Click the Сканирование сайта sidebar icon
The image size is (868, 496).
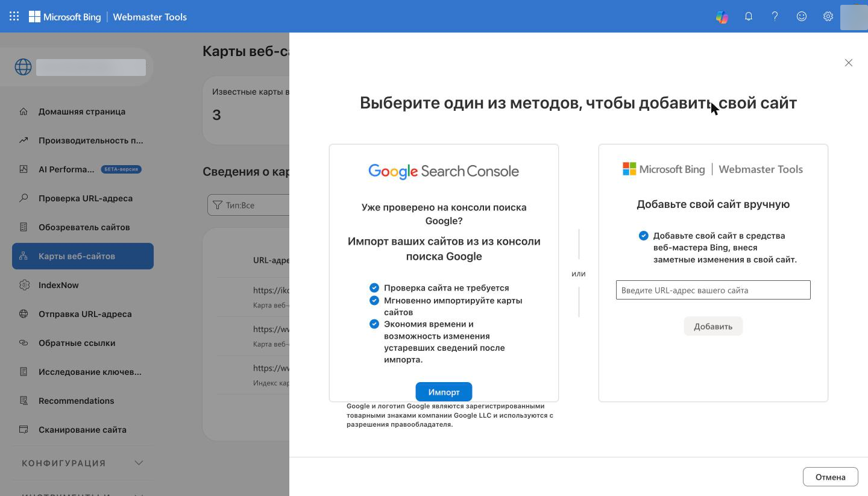24,430
